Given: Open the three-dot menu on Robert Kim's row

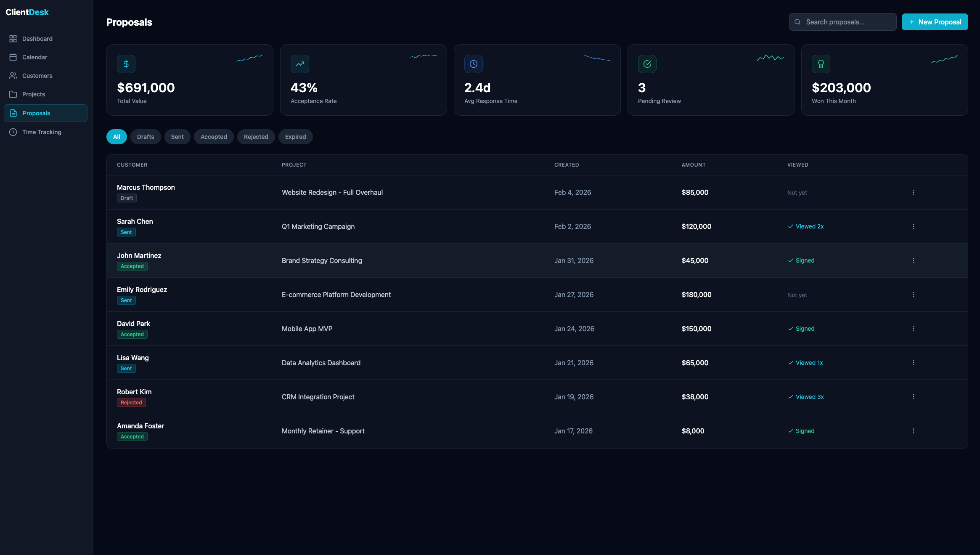Looking at the screenshot, I should 913,397.
